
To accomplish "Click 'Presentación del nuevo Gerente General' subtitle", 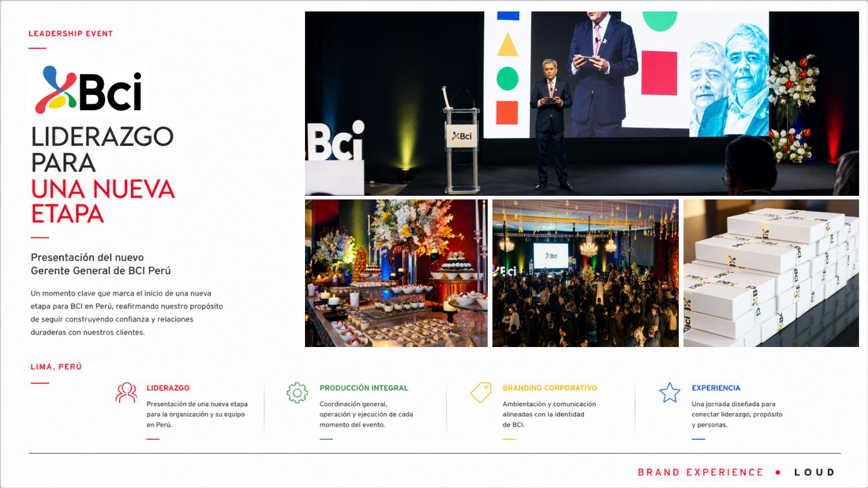I will click(x=101, y=264).
